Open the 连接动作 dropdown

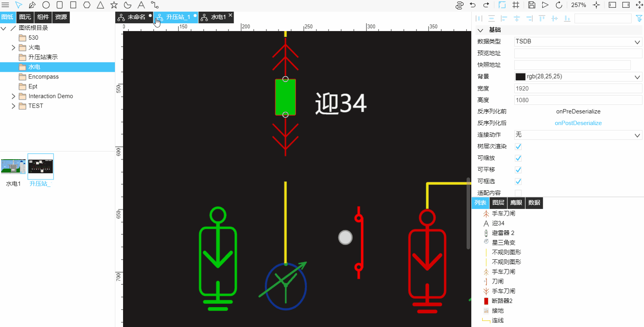578,135
